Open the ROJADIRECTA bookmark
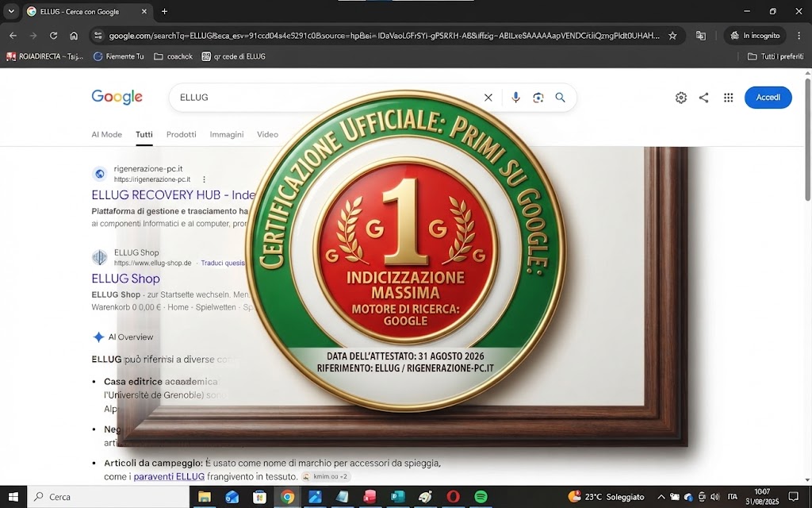Image resolution: width=812 pixels, height=508 pixels. 44,56
